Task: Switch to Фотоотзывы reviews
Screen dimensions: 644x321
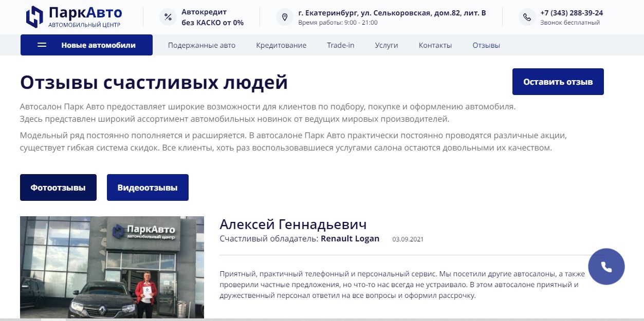Action: (58, 187)
